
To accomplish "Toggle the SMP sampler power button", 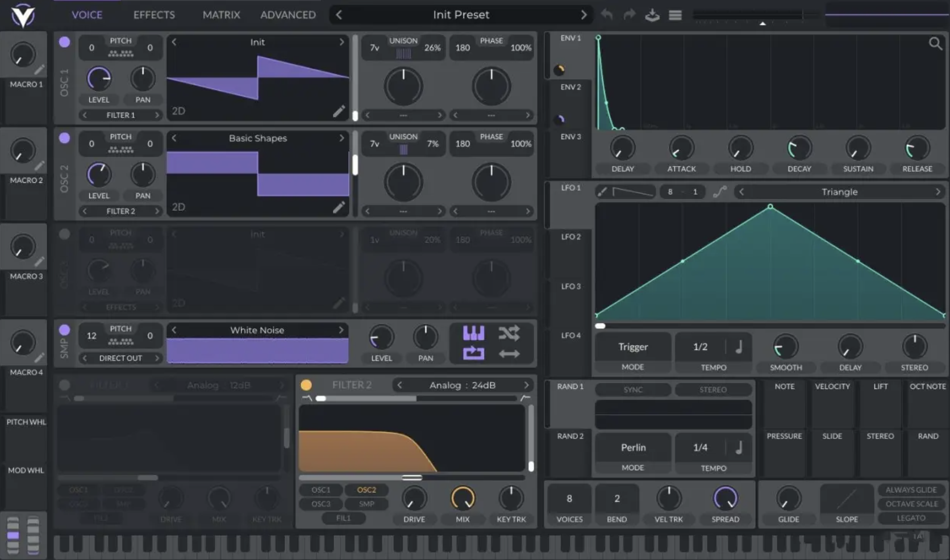I will click(x=64, y=329).
